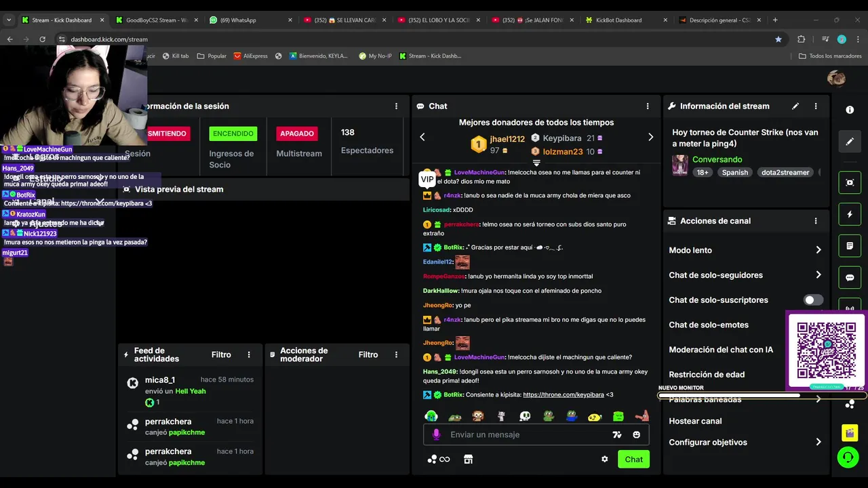Open browser tab list dropdown arrow
Image resolution: width=868 pixels, height=488 pixels.
tap(9, 20)
